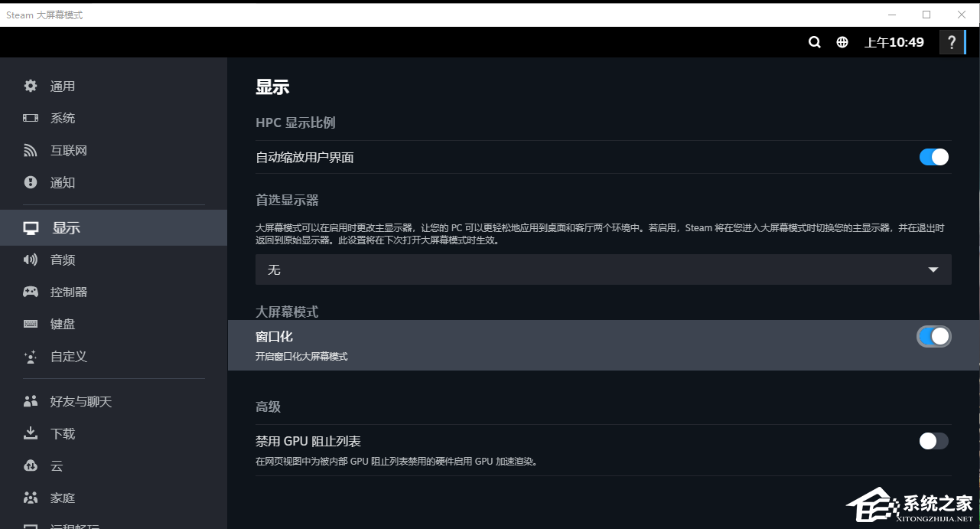Click the 显示 page heading
The height and width of the screenshot is (529, 980).
click(272, 87)
